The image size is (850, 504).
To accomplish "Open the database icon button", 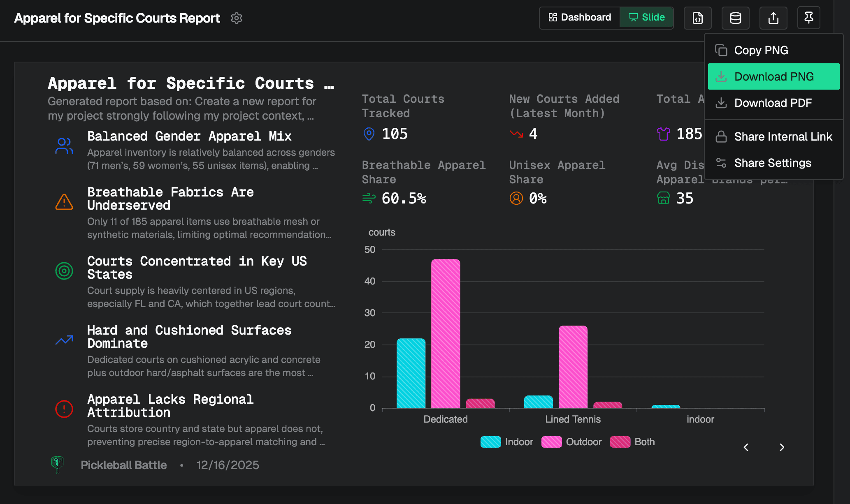I will tap(735, 18).
